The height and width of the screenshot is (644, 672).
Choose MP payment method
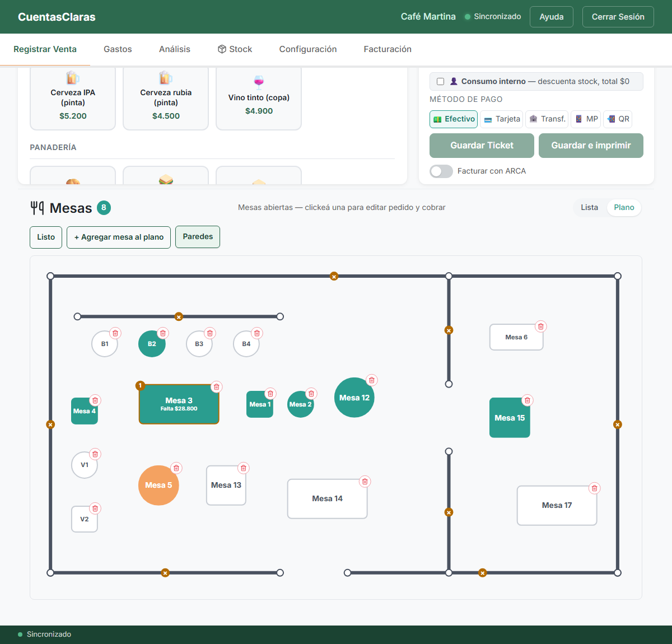tap(586, 119)
